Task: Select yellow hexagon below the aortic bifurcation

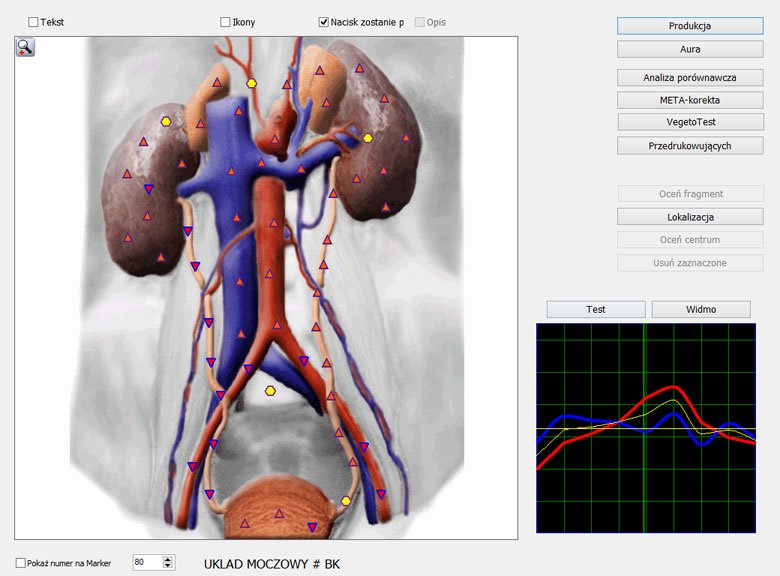Action: tap(270, 390)
